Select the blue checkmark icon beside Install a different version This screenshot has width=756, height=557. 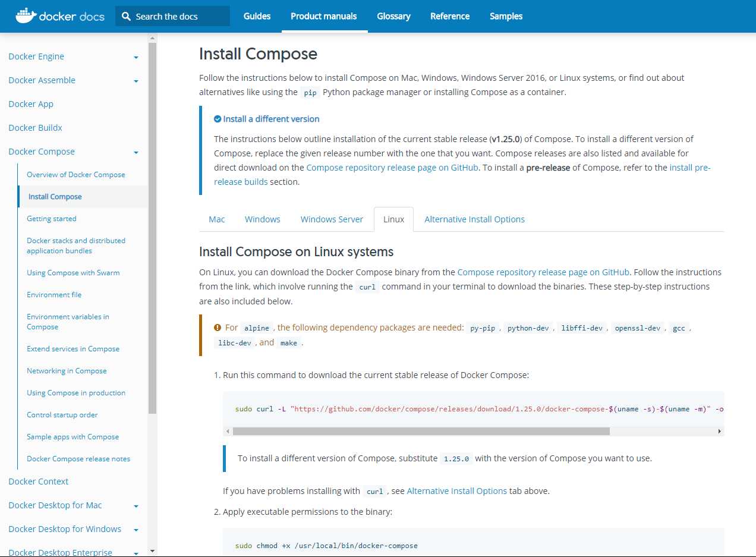click(218, 119)
